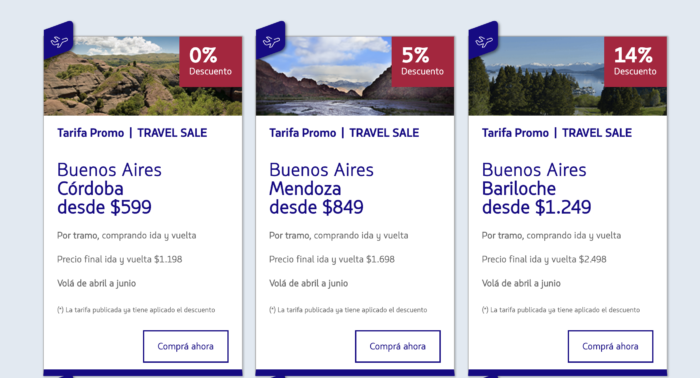Click the Buenos Aires Bariloche desde $1.249 title
Image resolution: width=700 pixels, height=378 pixels.
click(x=536, y=188)
